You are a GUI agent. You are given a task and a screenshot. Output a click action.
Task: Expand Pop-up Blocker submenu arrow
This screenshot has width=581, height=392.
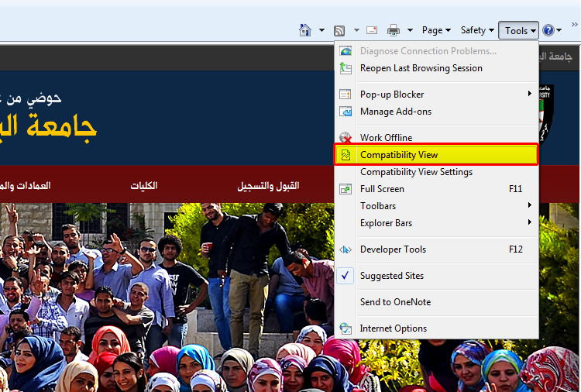530,94
